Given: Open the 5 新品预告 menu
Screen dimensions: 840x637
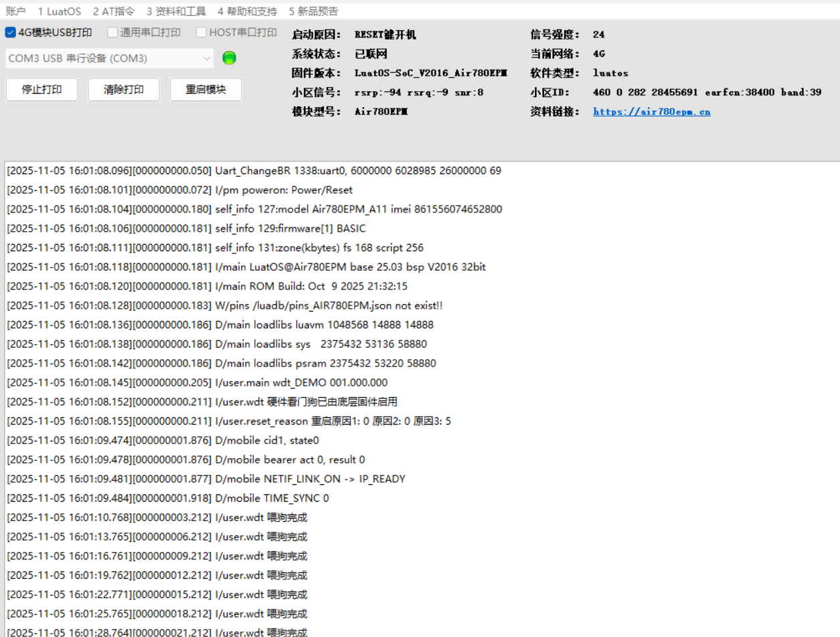Looking at the screenshot, I should (313, 11).
